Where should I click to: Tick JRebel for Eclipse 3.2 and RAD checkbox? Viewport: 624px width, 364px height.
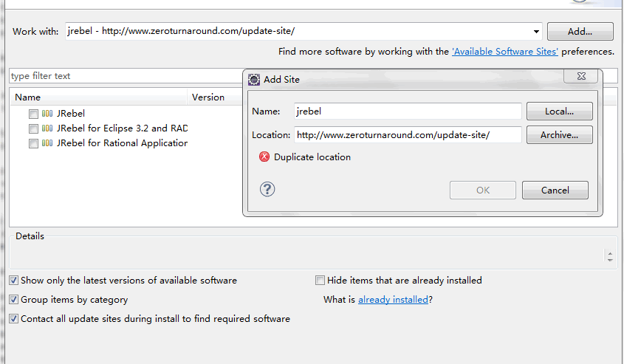click(x=33, y=128)
